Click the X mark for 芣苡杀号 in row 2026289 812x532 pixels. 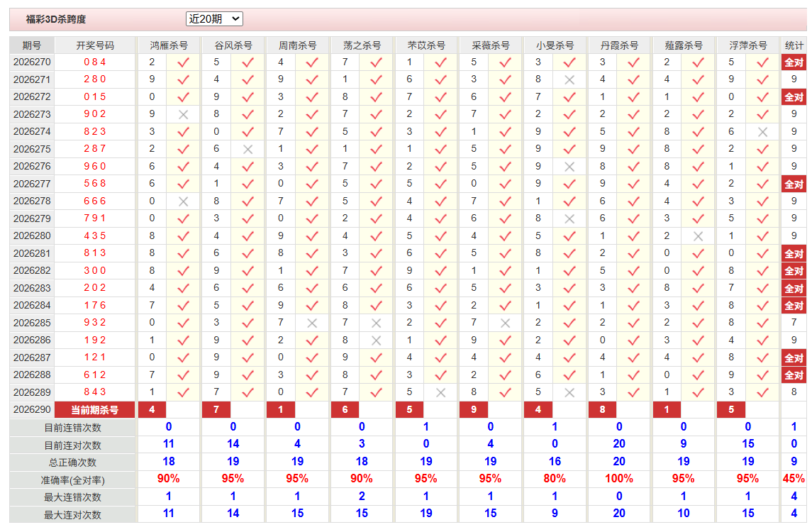pos(440,393)
